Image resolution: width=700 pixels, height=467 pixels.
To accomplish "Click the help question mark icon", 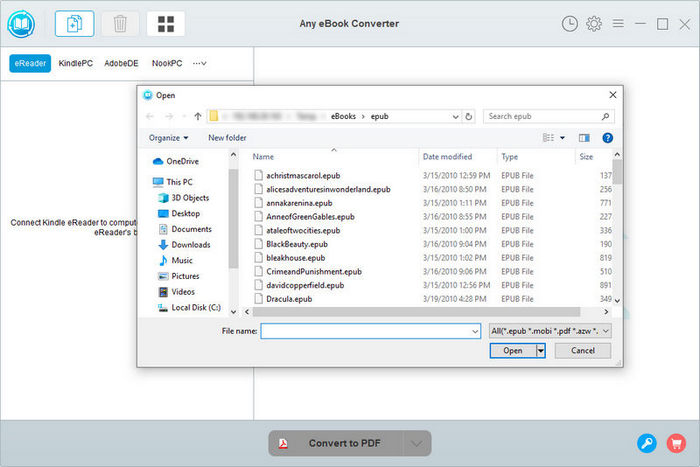I will pos(607,137).
